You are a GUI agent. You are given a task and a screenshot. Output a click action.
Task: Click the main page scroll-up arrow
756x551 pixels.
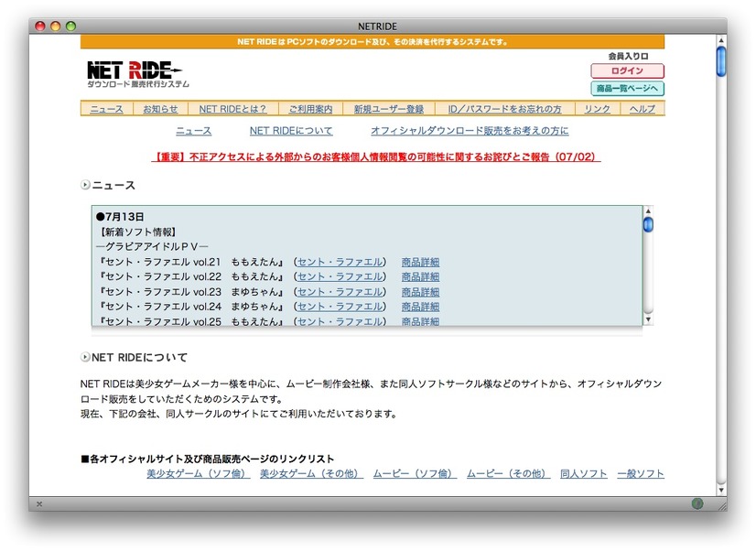pyautogui.click(x=721, y=40)
